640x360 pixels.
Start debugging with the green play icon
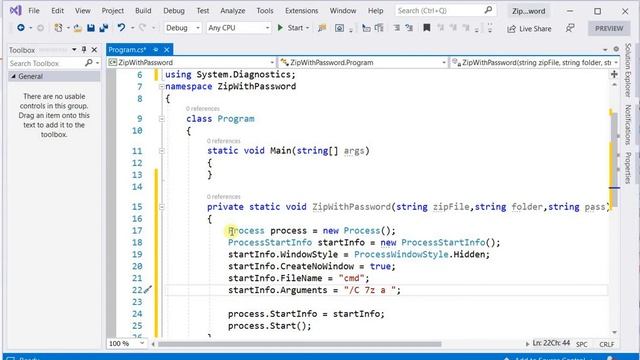tap(280, 28)
